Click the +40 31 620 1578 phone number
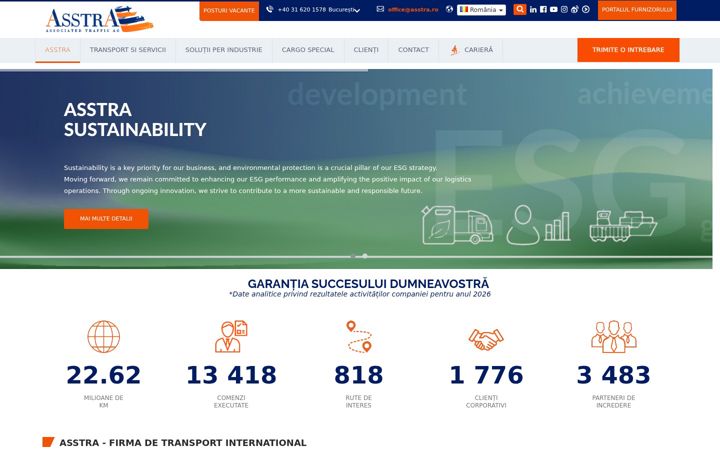 coord(302,10)
